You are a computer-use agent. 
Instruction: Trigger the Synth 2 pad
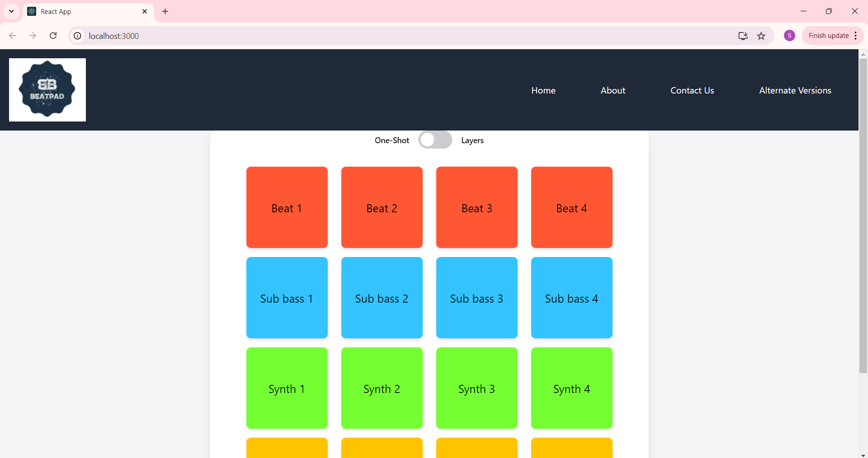click(x=382, y=388)
